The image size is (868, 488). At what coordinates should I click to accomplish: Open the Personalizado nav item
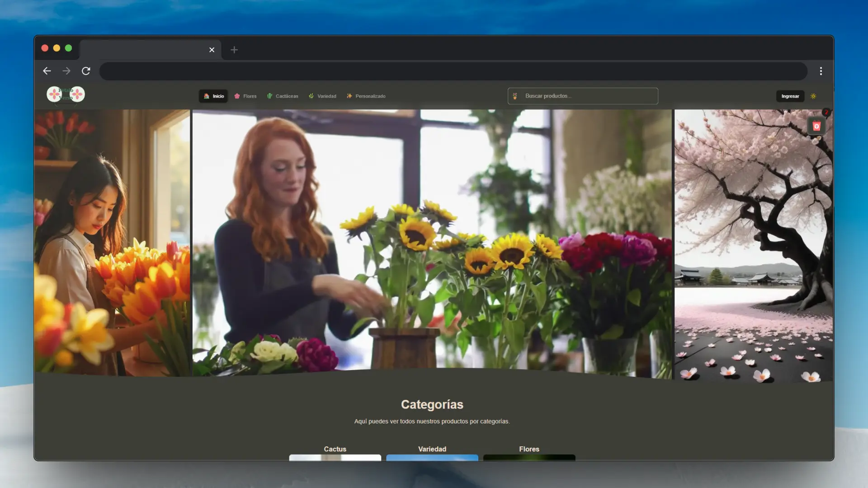[366, 96]
